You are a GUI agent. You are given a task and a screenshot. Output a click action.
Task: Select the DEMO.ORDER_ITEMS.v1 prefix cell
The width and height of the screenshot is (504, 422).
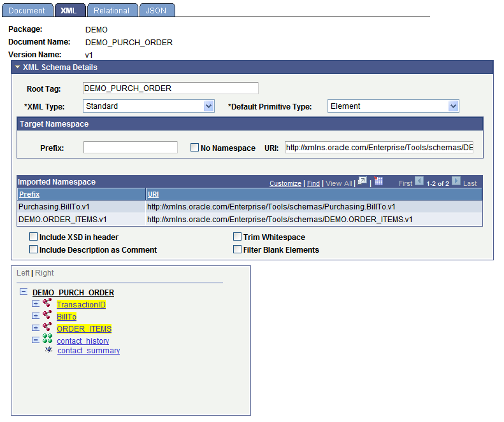[82, 220]
